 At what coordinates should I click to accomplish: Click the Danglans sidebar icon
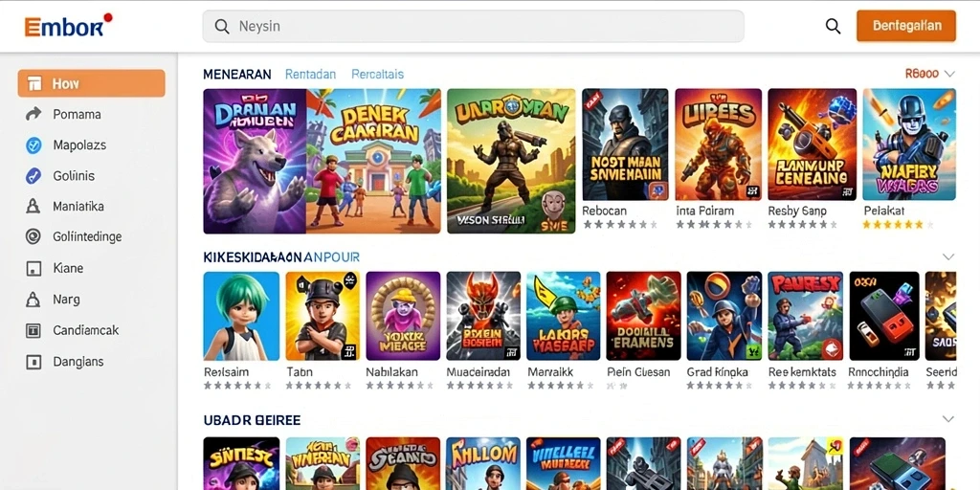pyautogui.click(x=33, y=361)
